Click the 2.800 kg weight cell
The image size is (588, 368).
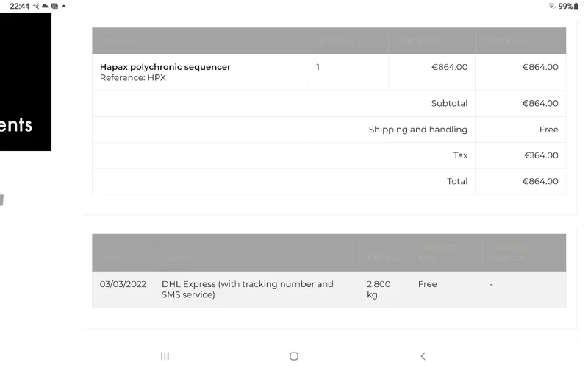pyautogui.click(x=379, y=289)
